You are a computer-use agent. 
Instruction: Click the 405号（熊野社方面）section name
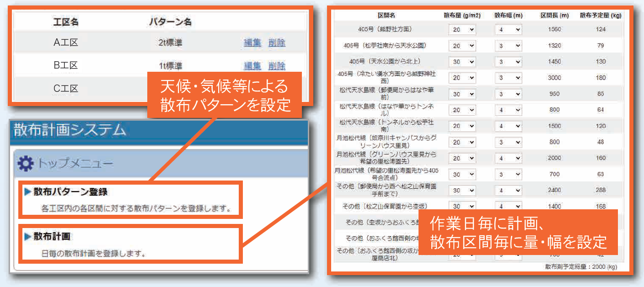[x=386, y=30]
